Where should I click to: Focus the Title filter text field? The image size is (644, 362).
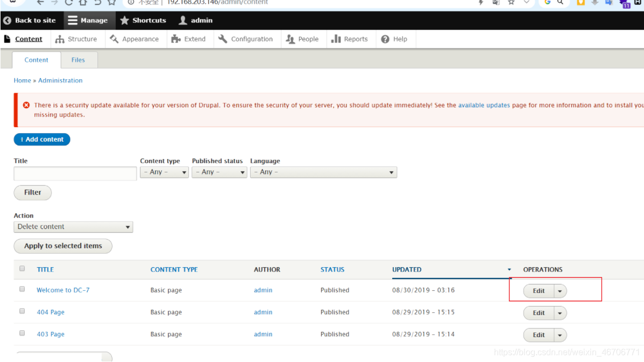[x=75, y=173]
